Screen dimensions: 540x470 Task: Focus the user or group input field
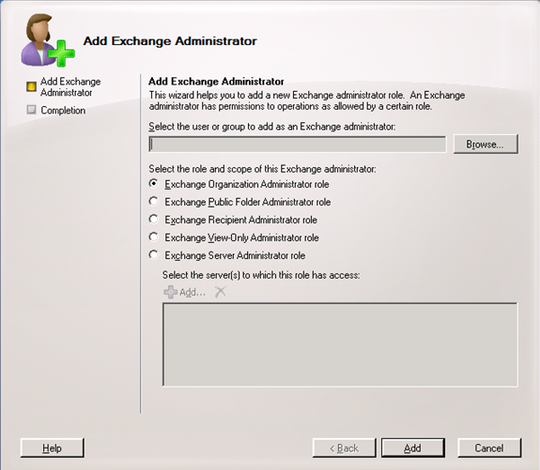pyautogui.click(x=297, y=144)
